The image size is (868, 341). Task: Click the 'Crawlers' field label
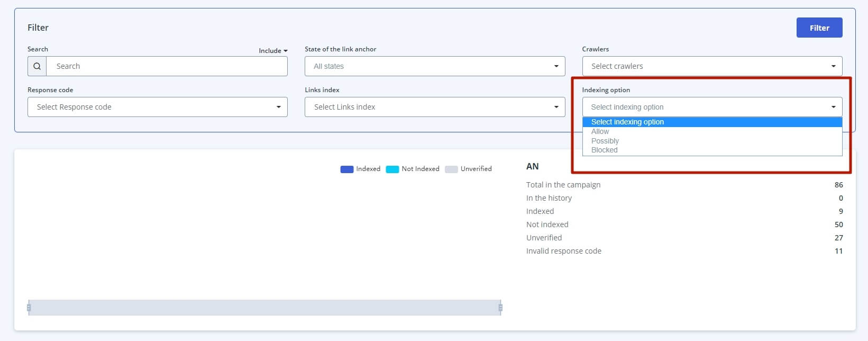[596, 49]
